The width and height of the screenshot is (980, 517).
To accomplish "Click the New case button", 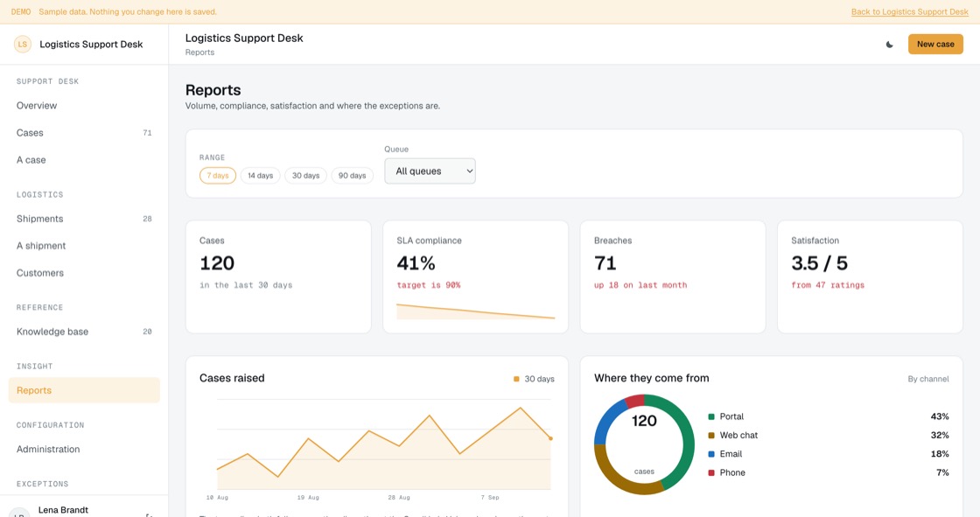I will coord(935,45).
